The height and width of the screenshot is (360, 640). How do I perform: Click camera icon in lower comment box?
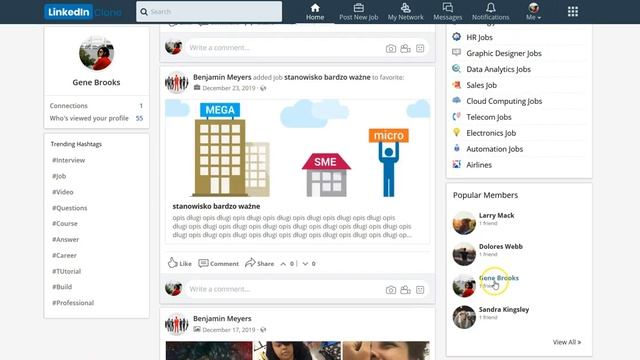[x=391, y=290]
